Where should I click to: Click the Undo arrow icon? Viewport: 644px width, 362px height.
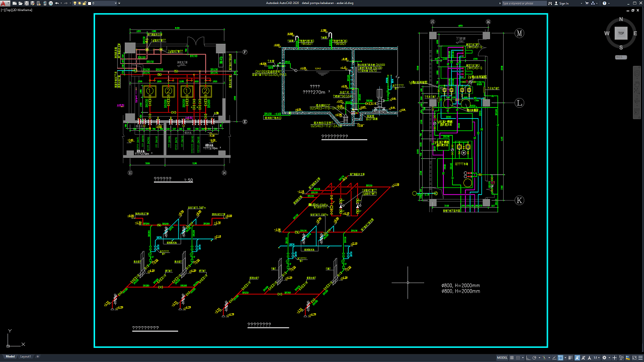tap(56, 3)
